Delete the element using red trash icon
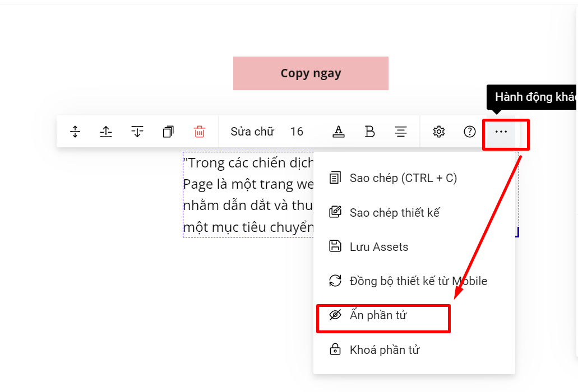Viewport: 578px width, 392px height. 200,132
